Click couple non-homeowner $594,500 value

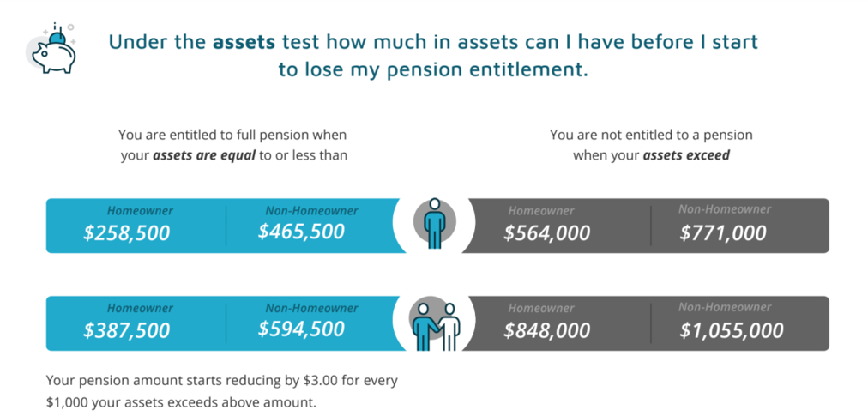point(301,329)
